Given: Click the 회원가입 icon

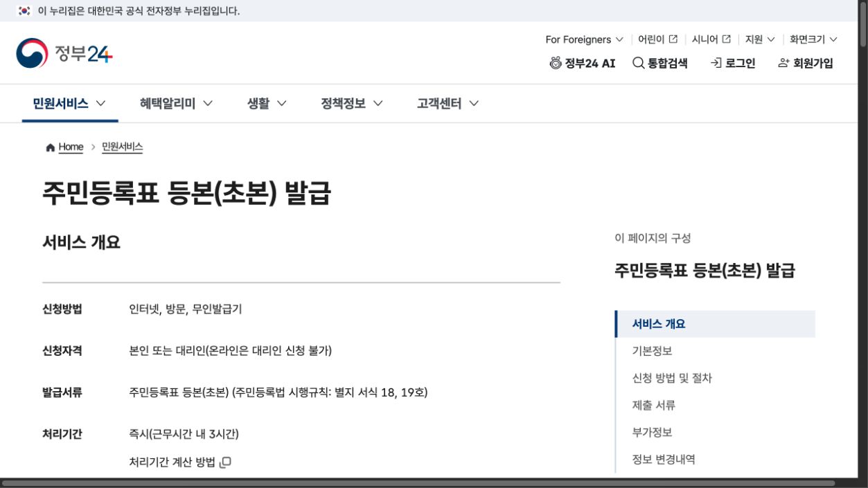Looking at the screenshot, I should click(x=783, y=64).
